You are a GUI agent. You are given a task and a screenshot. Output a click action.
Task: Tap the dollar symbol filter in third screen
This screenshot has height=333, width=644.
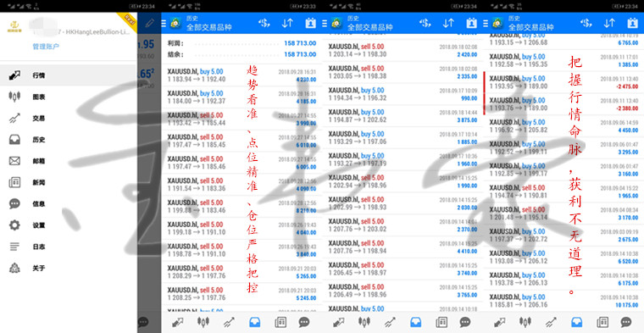(x=425, y=24)
